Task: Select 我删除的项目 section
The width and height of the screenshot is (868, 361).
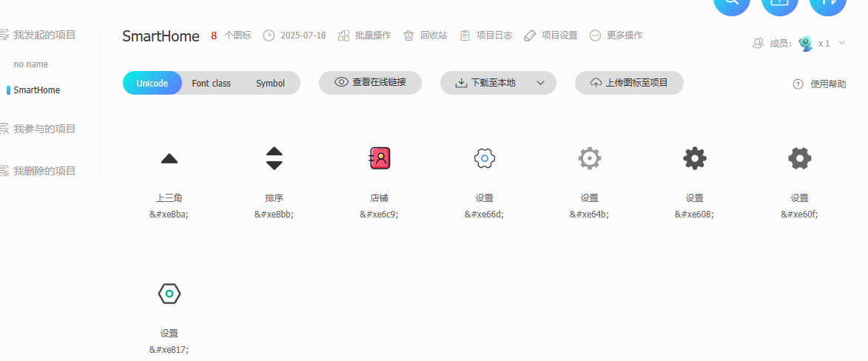Action: 44,171
